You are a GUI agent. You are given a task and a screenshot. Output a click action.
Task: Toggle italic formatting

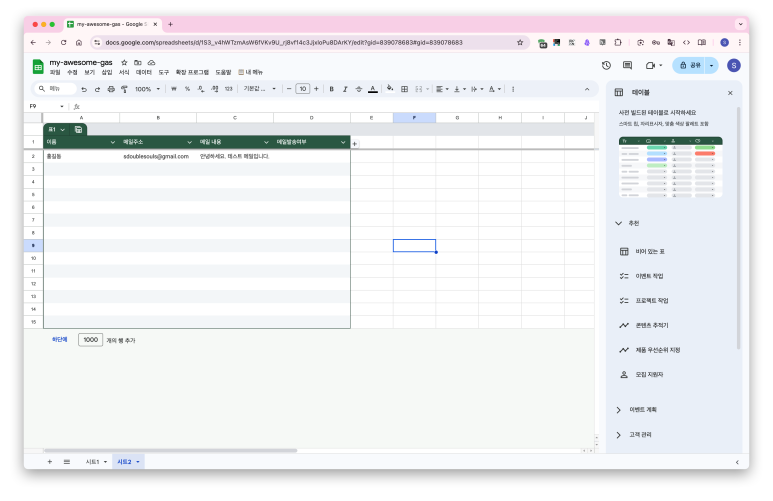click(345, 89)
